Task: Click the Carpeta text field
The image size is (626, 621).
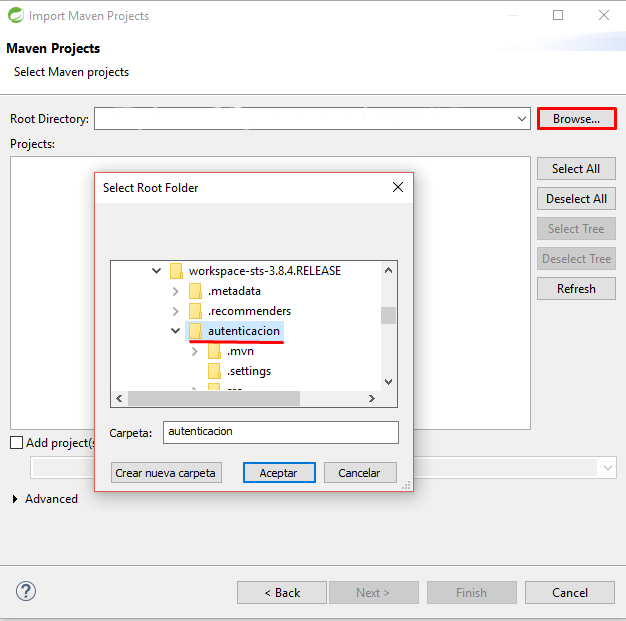Action: point(280,432)
